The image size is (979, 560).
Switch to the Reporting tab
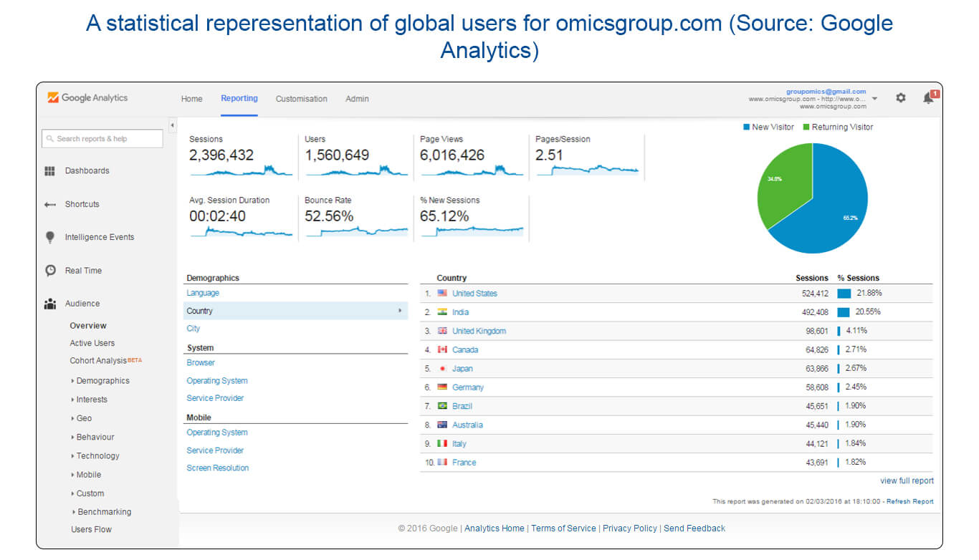239,99
